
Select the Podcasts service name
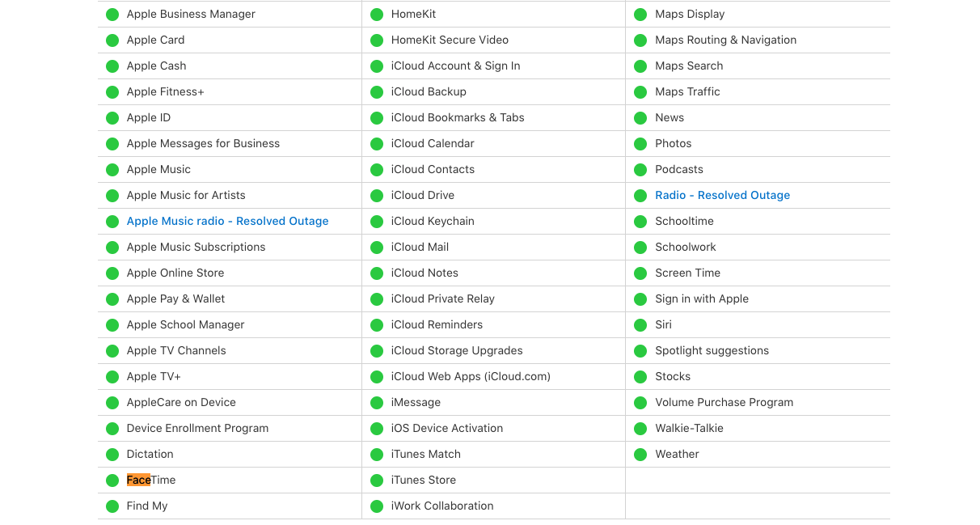pos(679,169)
